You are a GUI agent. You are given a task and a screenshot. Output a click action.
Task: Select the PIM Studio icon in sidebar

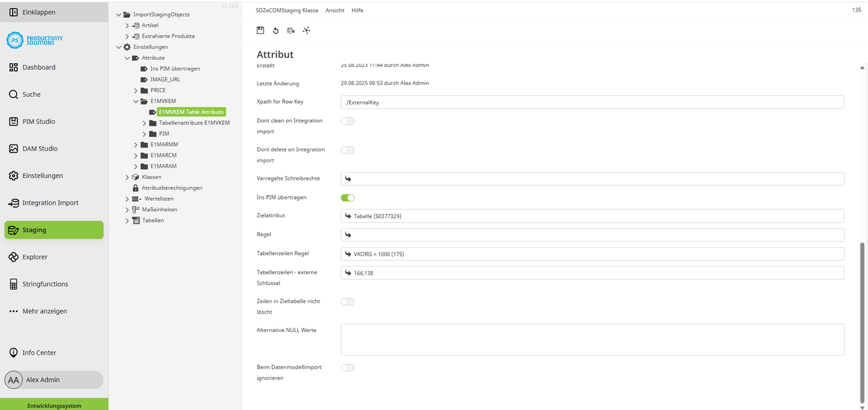[13, 121]
